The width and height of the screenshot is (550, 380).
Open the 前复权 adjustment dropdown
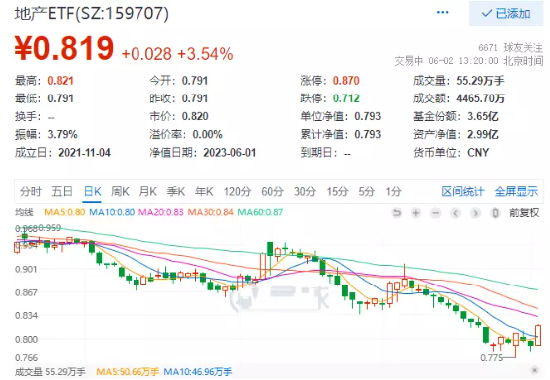pos(524,213)
